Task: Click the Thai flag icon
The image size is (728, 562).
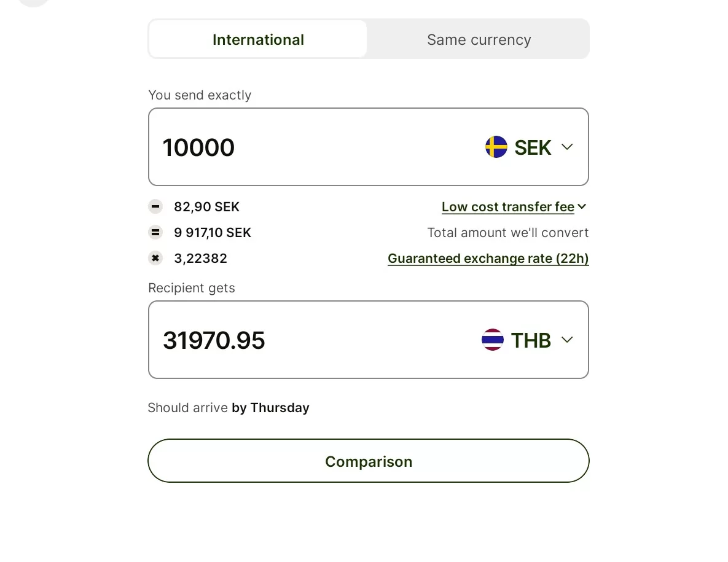Action: pos(492,340)
